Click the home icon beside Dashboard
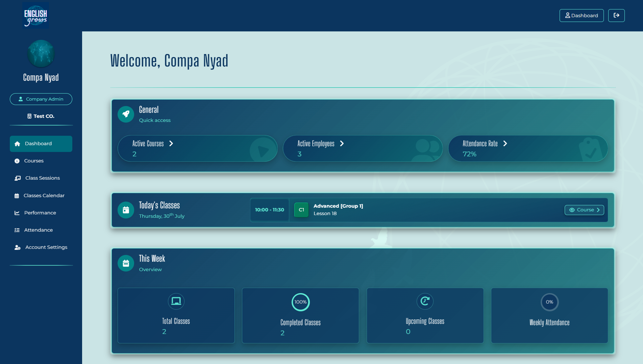Screen dimensions: 643x364 tap(17, 144)
